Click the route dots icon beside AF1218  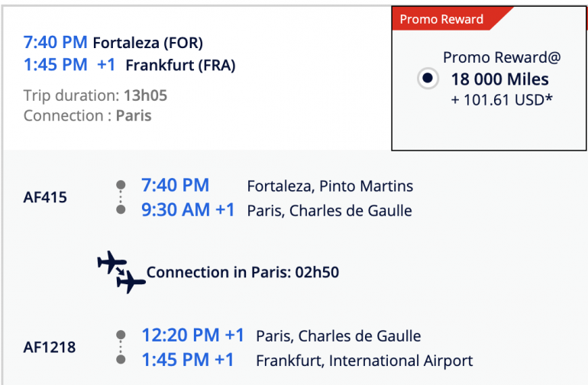(x=120, y=347)
